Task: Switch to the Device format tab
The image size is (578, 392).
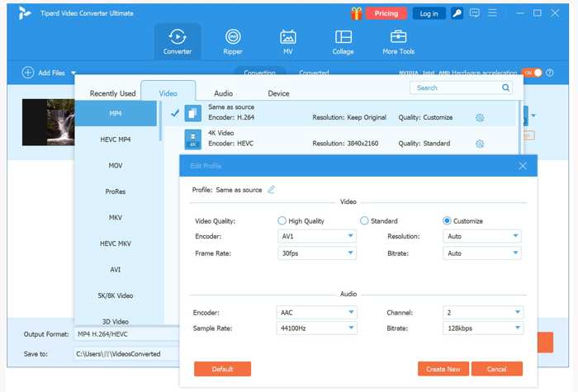Action: 278,93
